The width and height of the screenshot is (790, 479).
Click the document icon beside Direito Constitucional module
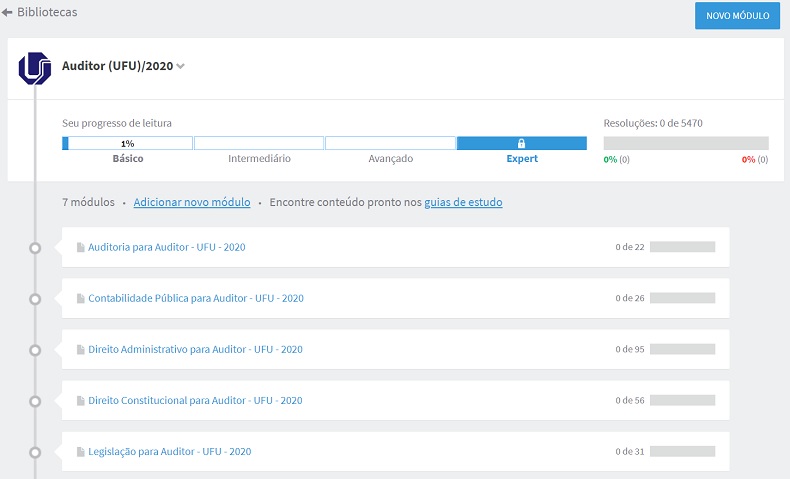80,401
